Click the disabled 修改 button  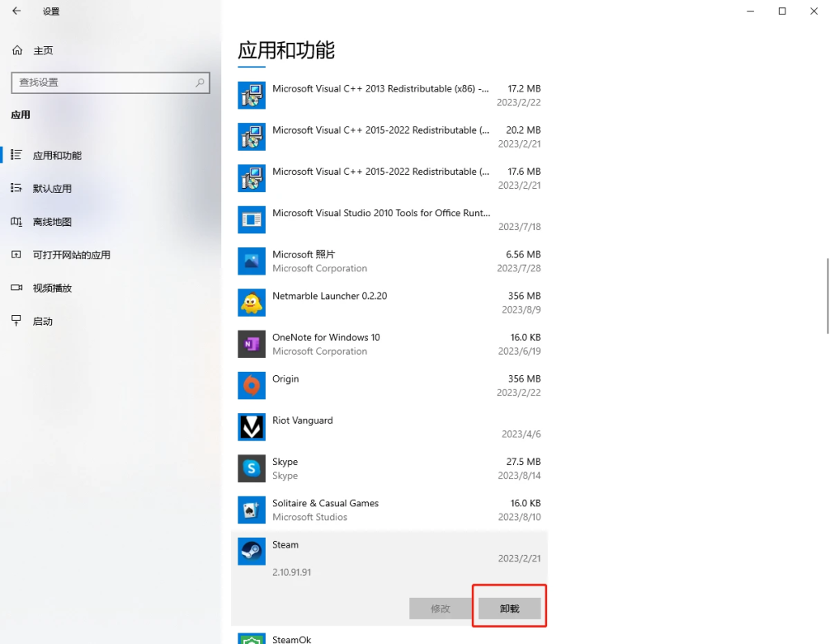pyautogui.click(x=440, y=608)
